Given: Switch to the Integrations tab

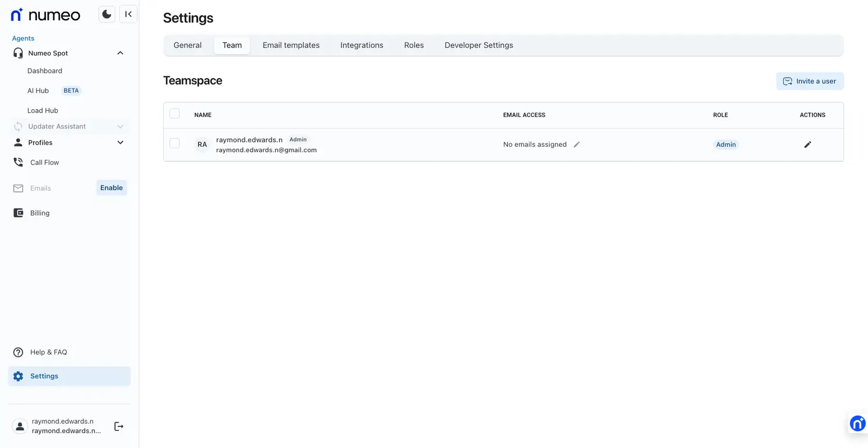Looking at the screenshot, I should tap(362, 45).
